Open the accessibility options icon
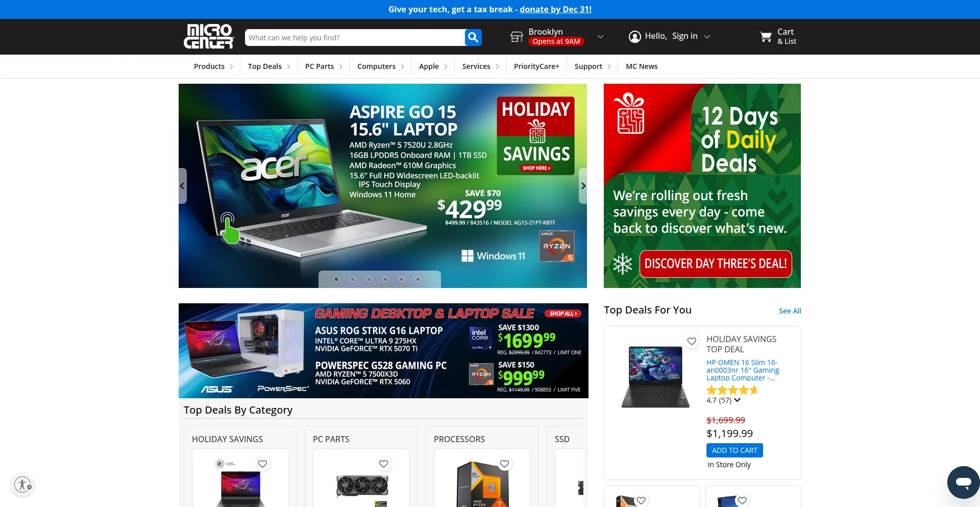Screen dimensions: 980x507 pyautogui.click(x=22, y=484)
